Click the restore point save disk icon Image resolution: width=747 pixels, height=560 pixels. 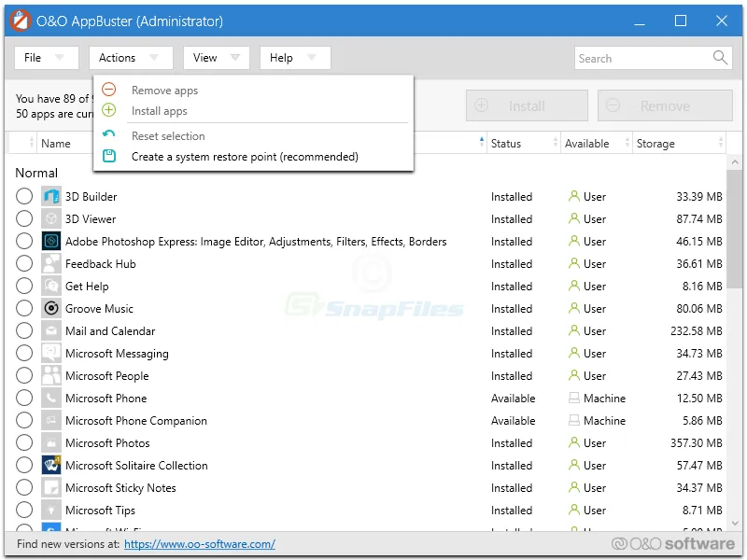coord(109,156)
